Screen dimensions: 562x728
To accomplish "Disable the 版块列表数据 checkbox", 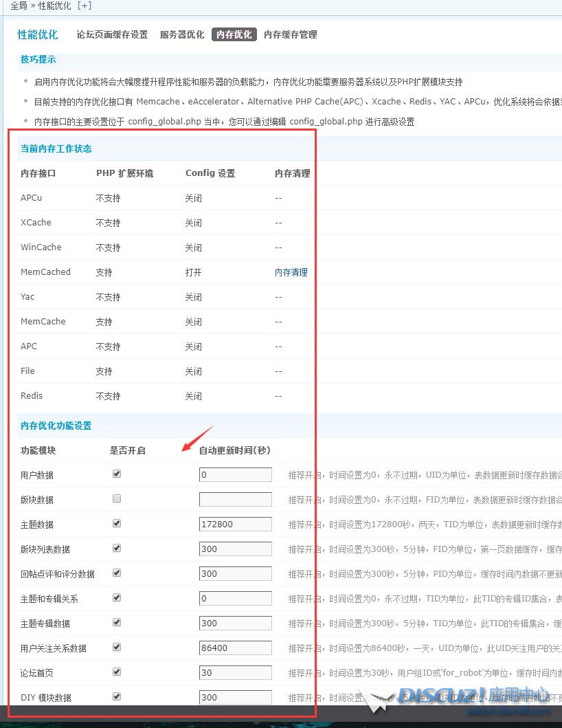I will pyautogui.click(x=117, y=549).
